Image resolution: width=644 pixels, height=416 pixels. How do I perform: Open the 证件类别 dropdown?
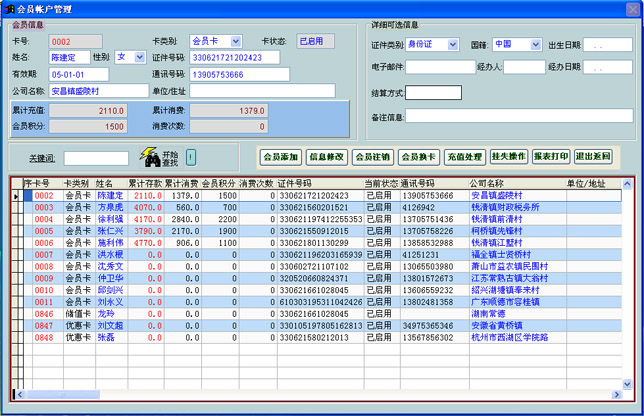tap(453, 45)
